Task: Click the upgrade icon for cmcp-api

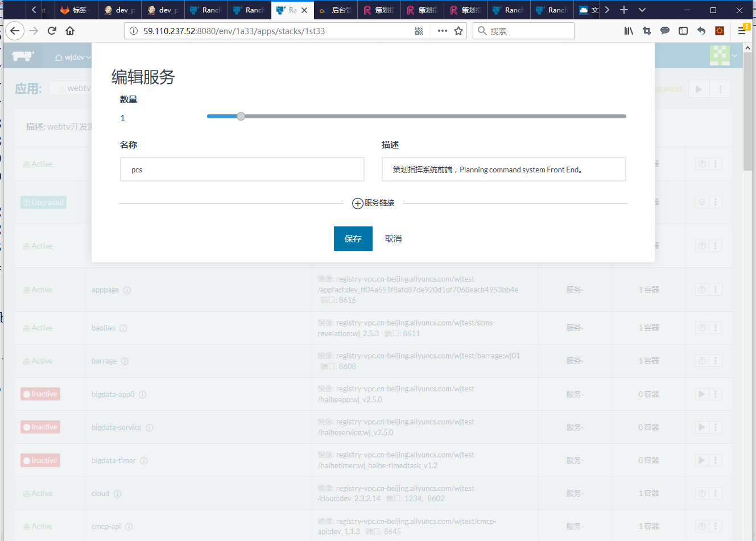Action: click(x=702, y=526)
